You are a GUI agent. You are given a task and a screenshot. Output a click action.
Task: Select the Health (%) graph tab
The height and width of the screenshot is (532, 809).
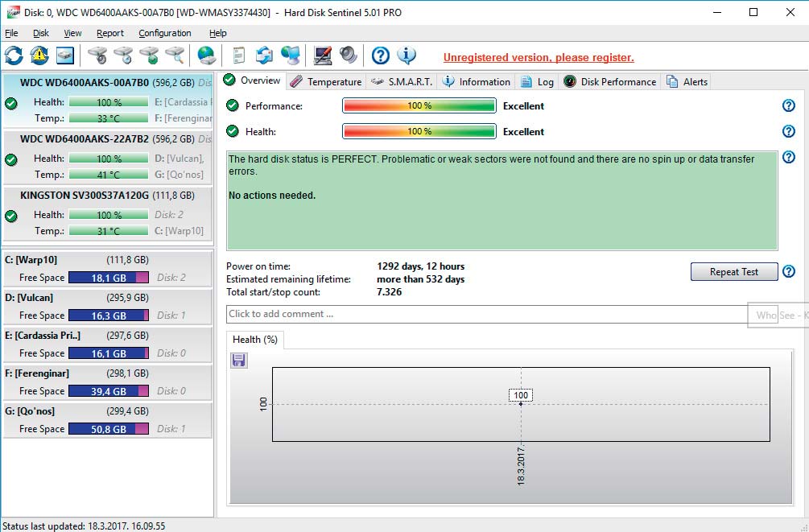coord(255,340)
